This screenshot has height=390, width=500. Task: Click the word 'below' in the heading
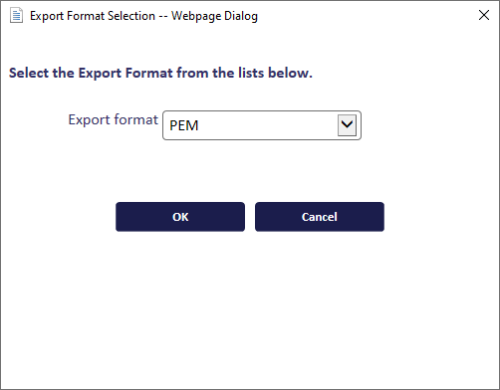click(290, 73)
